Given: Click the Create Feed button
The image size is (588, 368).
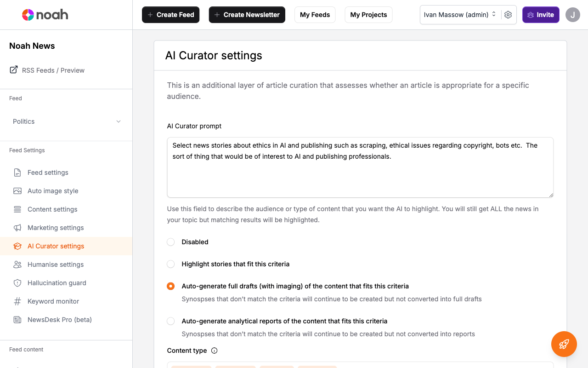Looking at the screenshot, I should 170,15.
